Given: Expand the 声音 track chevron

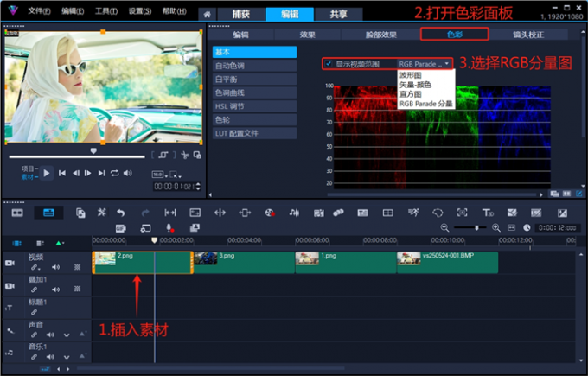Looking at the screenshot, I should [x=67, y=335].
